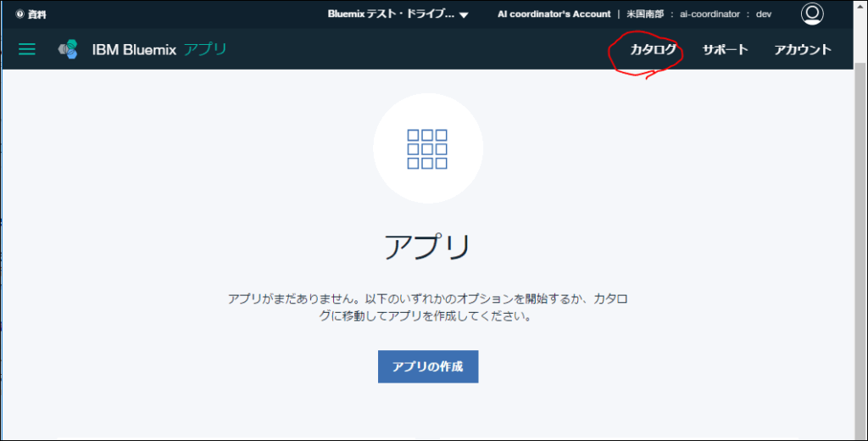Click the 資料 docs icon link
868x441 pixels.
[31, 14]
